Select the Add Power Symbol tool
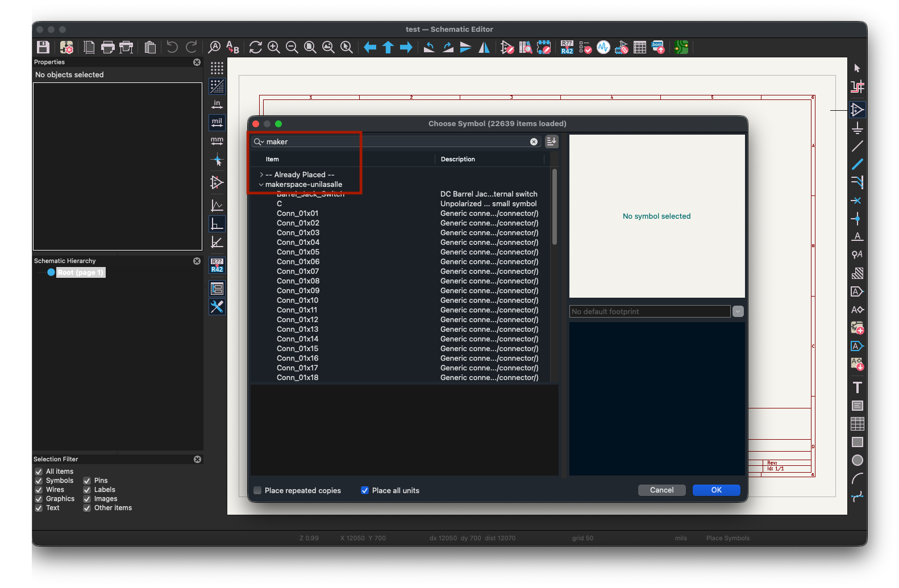This screenshot has width=899, height=588. pyautogui.click(x=857, y=128)
